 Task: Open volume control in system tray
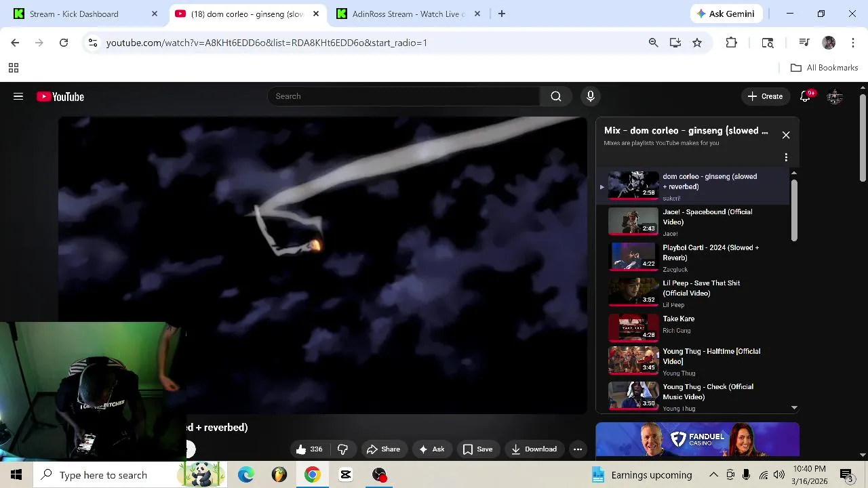tap(779, 474)
